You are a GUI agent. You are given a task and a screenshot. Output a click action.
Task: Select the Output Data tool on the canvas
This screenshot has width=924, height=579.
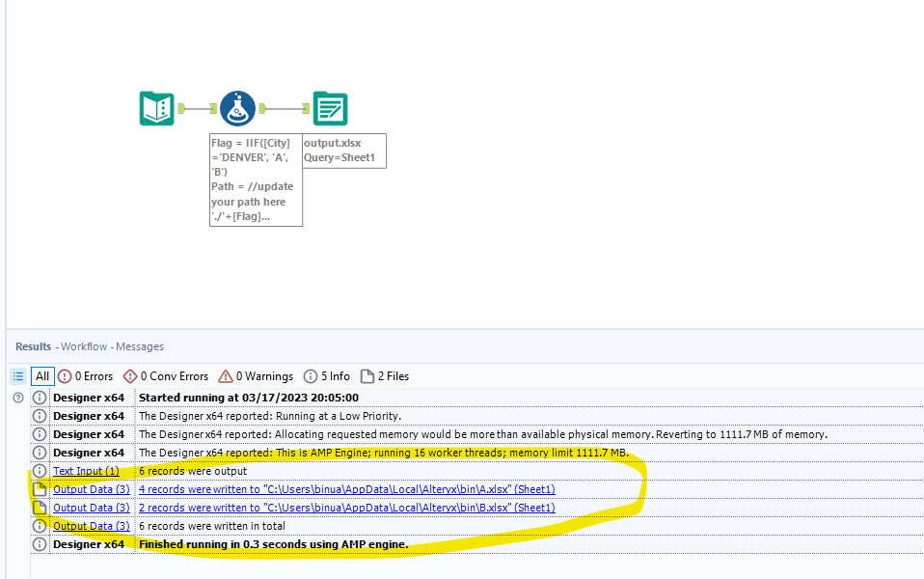330,108
